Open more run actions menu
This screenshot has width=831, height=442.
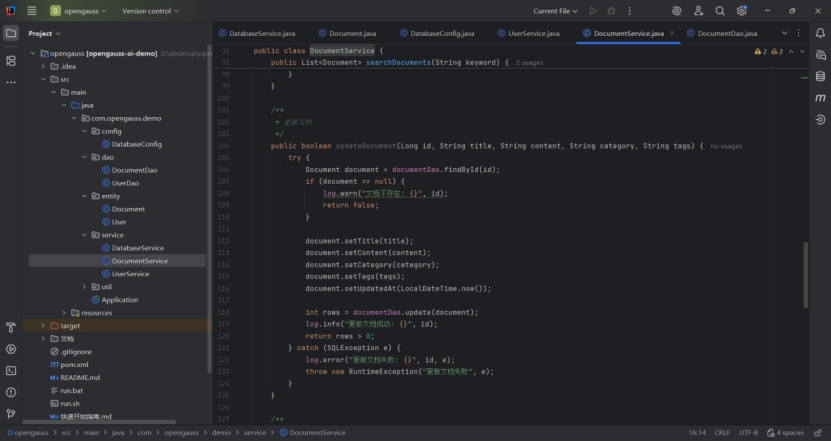coord(630,11)
